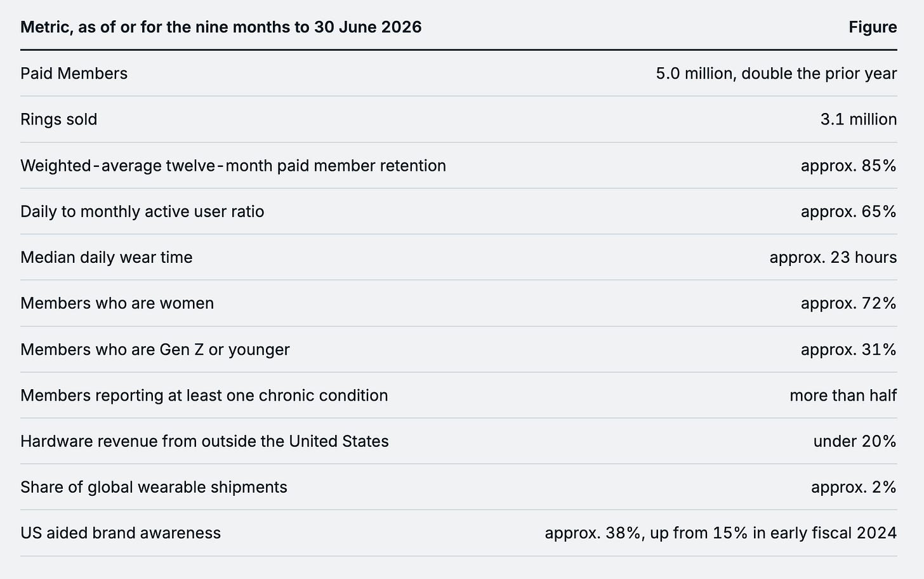The height and width of the screenshot is (579, 924).
Task: Select Hardware revenue outside United States label
Action: [204, 441]
